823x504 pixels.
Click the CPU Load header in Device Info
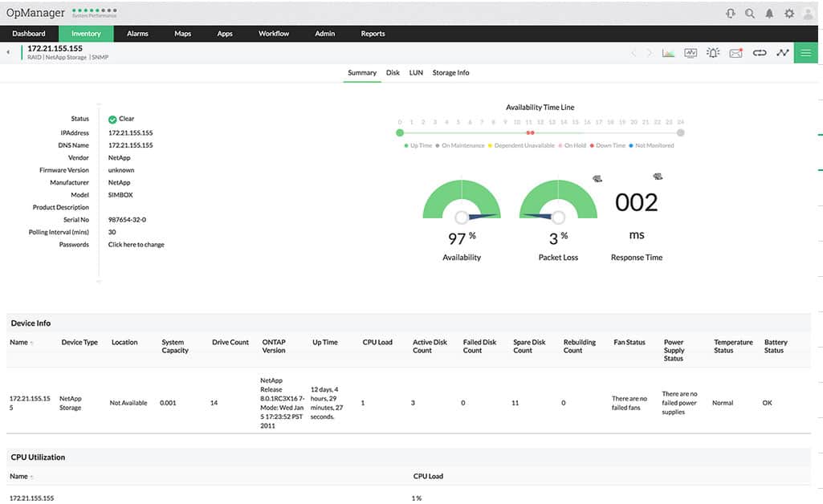tap(377, 343)
